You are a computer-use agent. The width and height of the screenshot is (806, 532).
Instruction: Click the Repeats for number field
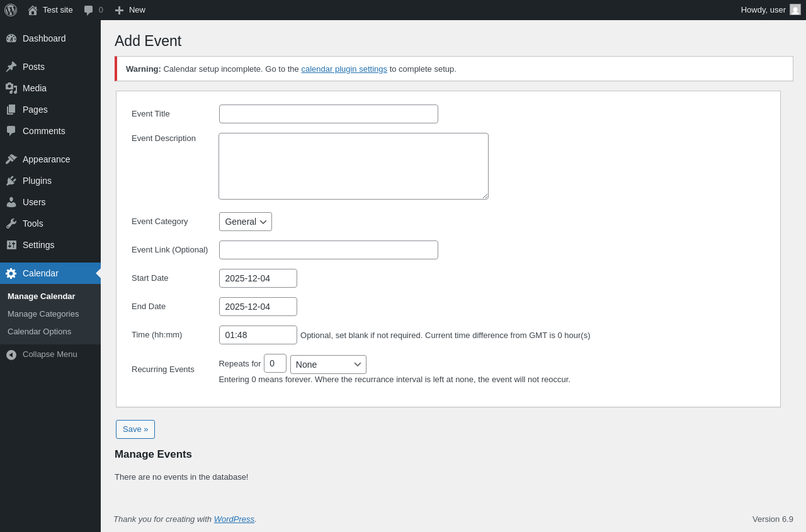click(x=275, y=363)
